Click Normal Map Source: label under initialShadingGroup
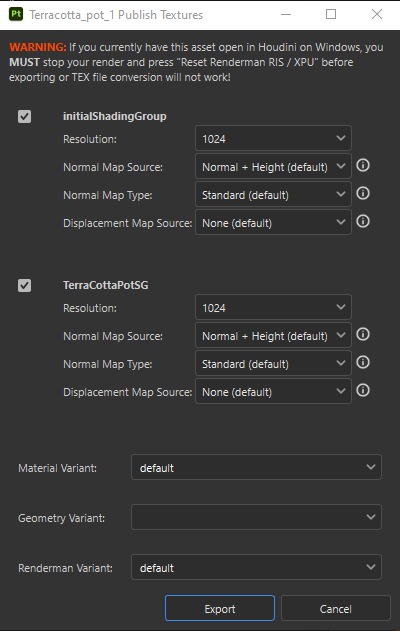 click(113, 167)
